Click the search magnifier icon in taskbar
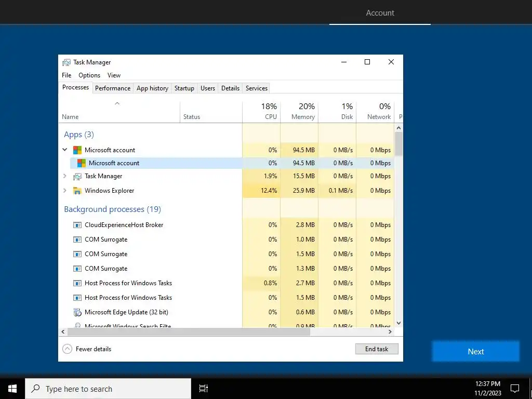 [x=35, y=389]
